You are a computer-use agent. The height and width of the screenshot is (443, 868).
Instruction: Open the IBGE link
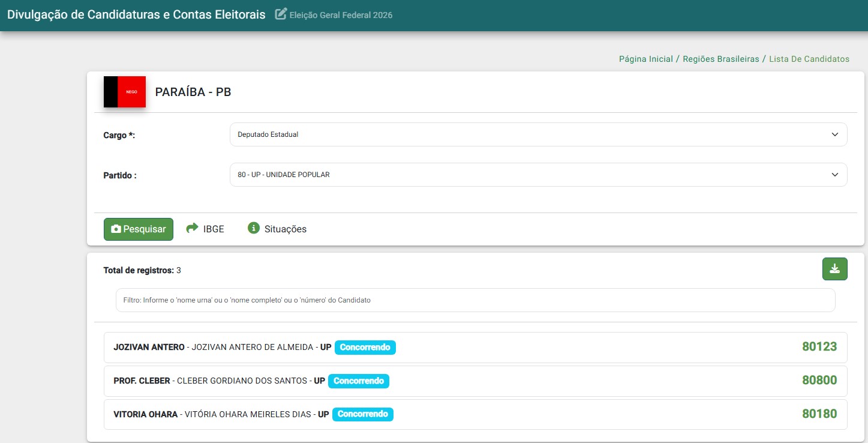(x=214, y=229)
